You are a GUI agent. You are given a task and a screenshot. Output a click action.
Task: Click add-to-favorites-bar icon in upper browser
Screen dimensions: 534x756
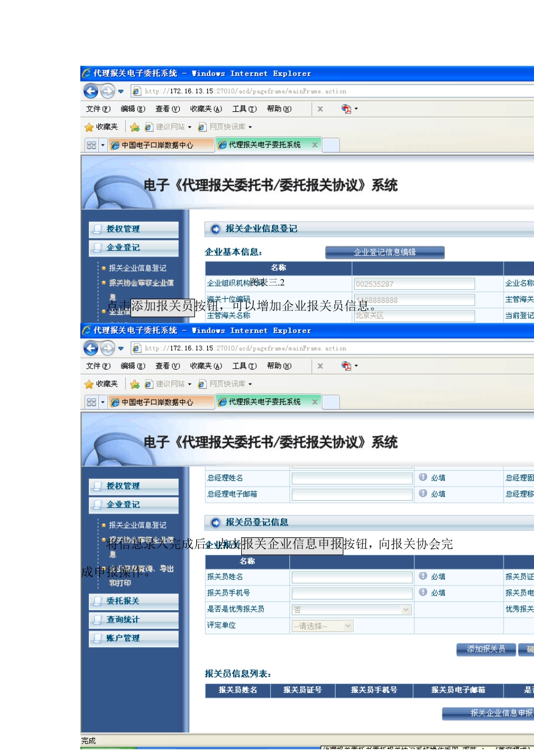click(134, 127)
